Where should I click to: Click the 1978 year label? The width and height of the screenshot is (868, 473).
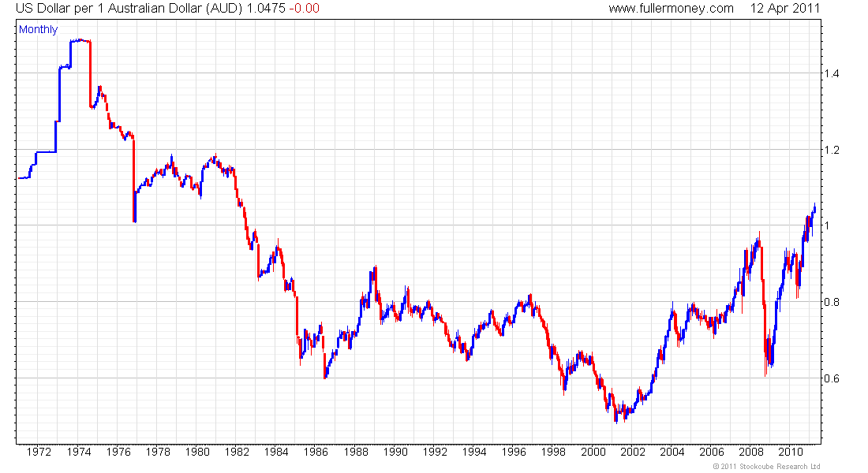(158, 452)
